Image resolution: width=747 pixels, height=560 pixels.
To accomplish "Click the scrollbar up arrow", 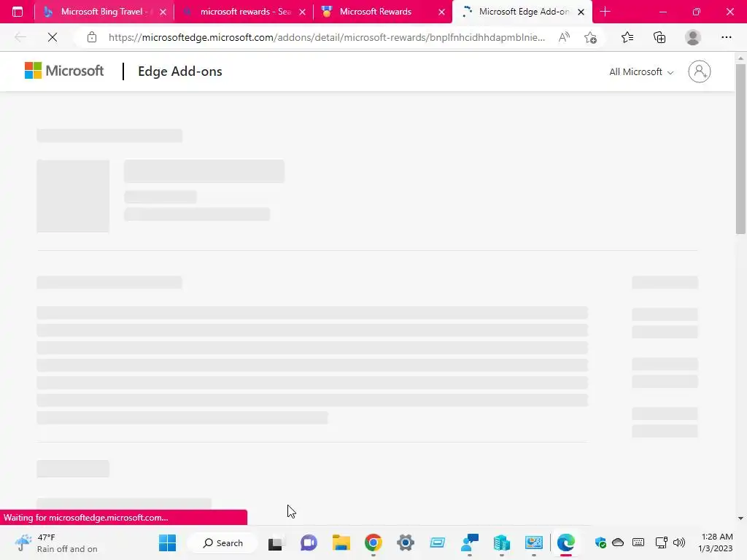I will pyautogui.click(x=740, y=58).
